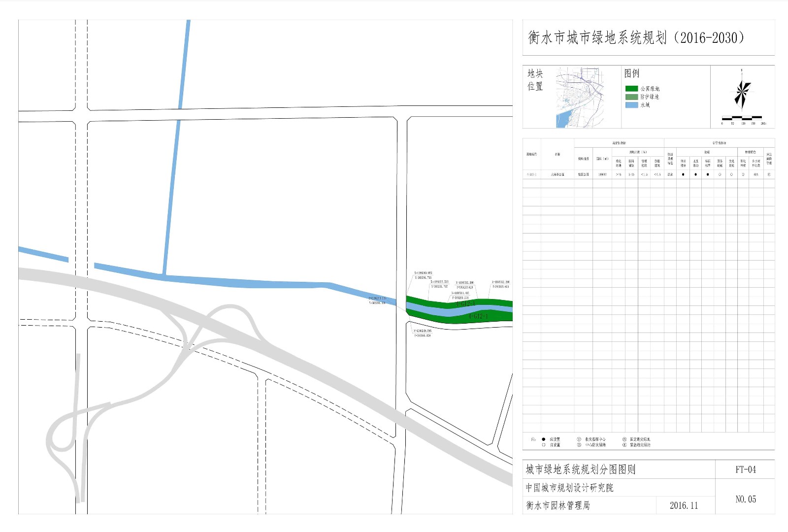
Task: Click the hollow circle 宜设置 note symbol
Action: (x=544, y=445)
